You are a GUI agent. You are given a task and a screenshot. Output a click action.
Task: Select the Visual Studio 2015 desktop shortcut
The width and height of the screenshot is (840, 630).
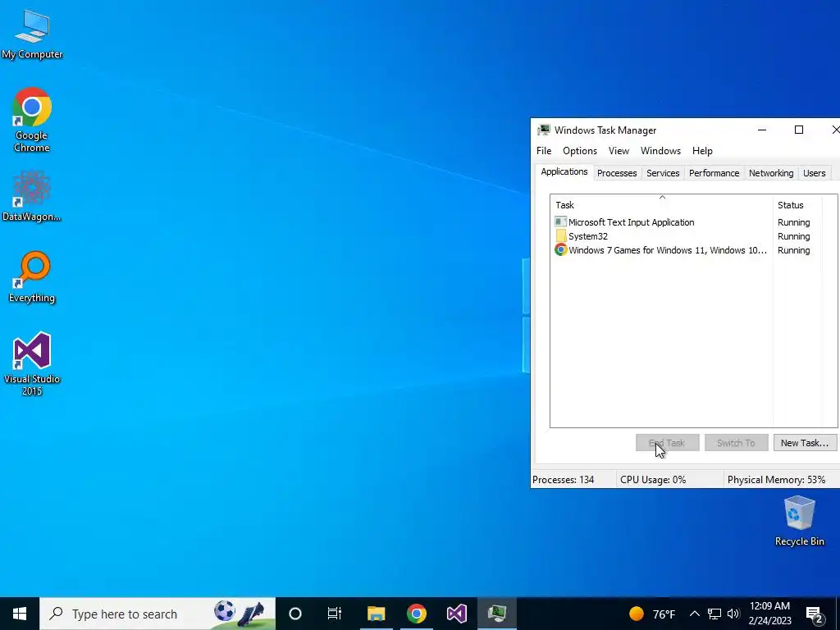[32, 363]
